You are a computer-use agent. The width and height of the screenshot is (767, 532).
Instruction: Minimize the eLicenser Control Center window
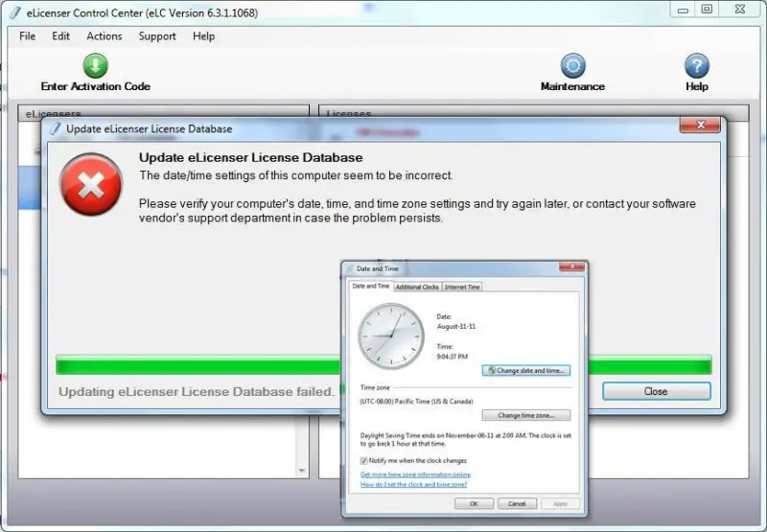pyautogui.click(x=683, y=10)
